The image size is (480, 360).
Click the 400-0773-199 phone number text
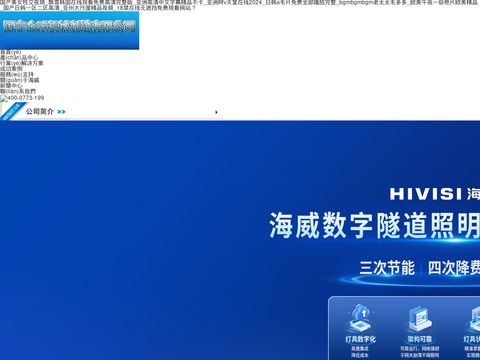26,98
